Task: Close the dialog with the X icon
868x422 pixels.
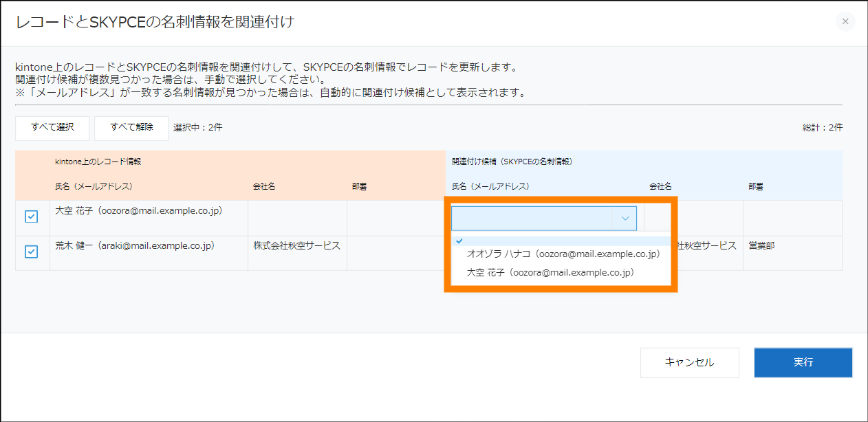Action: pos(845,21)
